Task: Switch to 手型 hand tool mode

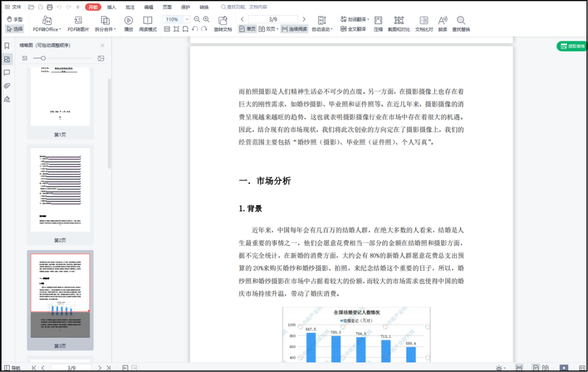Action: [15, 19]
